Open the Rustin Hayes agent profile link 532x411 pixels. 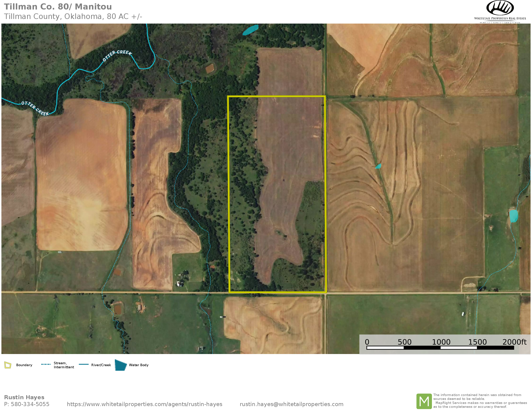[144, 404]
